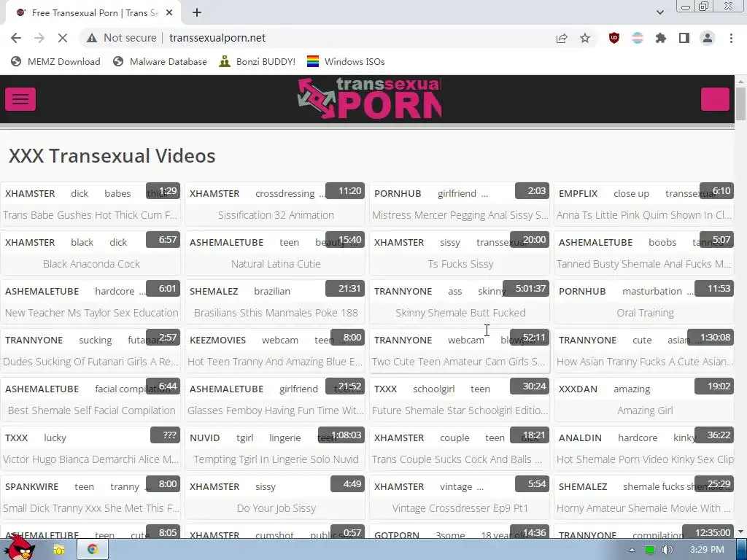
Task: Toggle the Chrome side panel
Action: pos(684,38)
